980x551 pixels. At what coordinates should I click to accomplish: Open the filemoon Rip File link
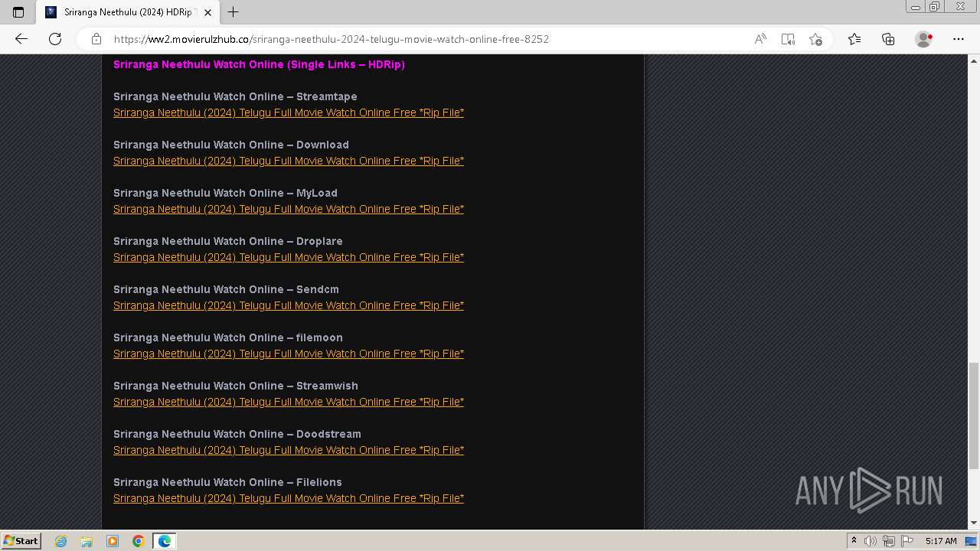point(289,354)
